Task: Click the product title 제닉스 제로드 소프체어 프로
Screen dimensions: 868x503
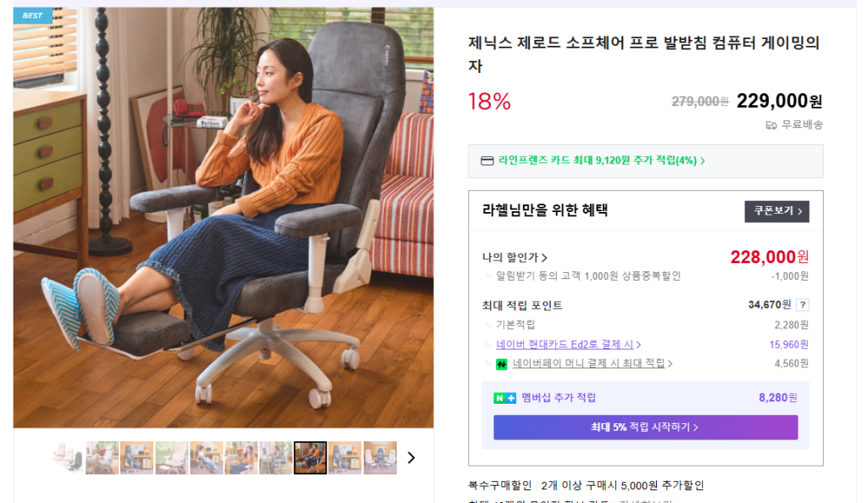Action: coord(644,54)
